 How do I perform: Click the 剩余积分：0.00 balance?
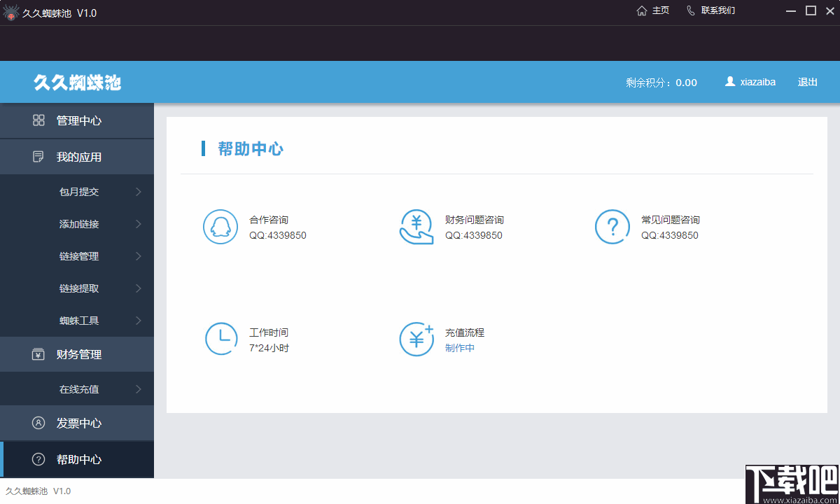pyautogui.click(x=661, y=83)
